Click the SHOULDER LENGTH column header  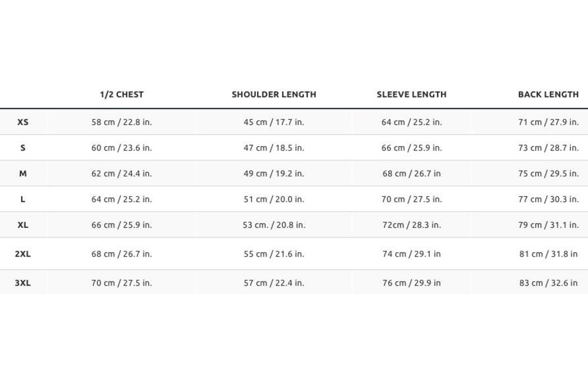click(x=274, y=94)
